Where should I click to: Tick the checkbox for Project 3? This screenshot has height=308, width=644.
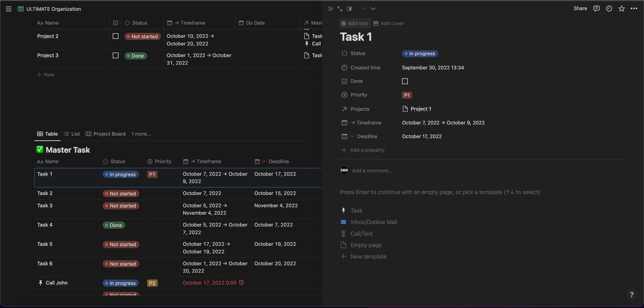coord(116,55)
